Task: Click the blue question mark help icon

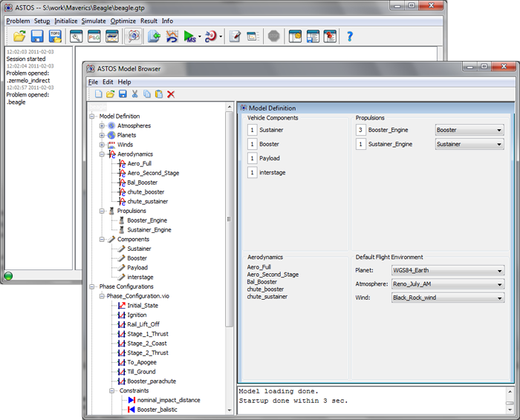Action: tap(350, 36)
